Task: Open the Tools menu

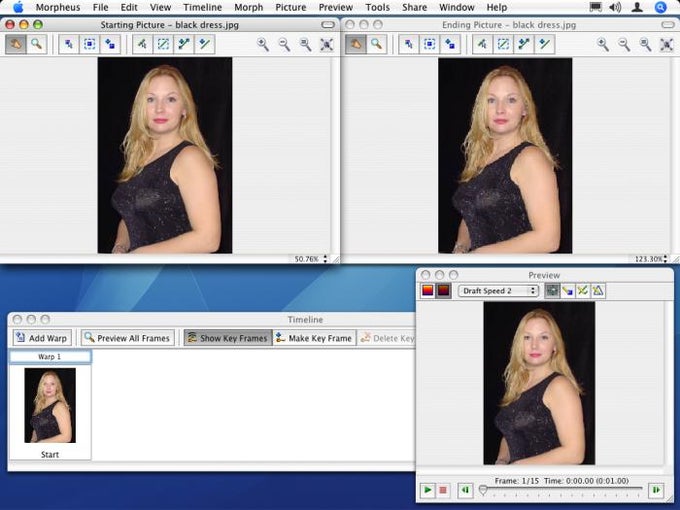Action: tap(377, 7)
